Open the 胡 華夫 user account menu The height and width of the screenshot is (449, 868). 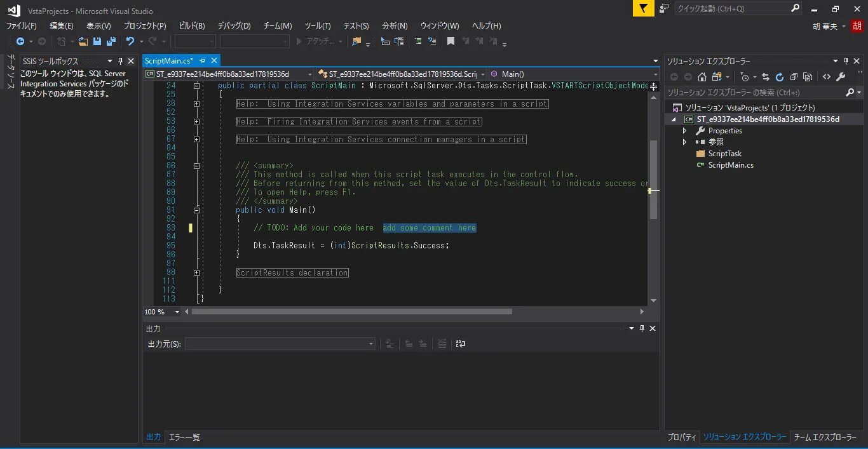pyautogui.click(x=829, y=26)
